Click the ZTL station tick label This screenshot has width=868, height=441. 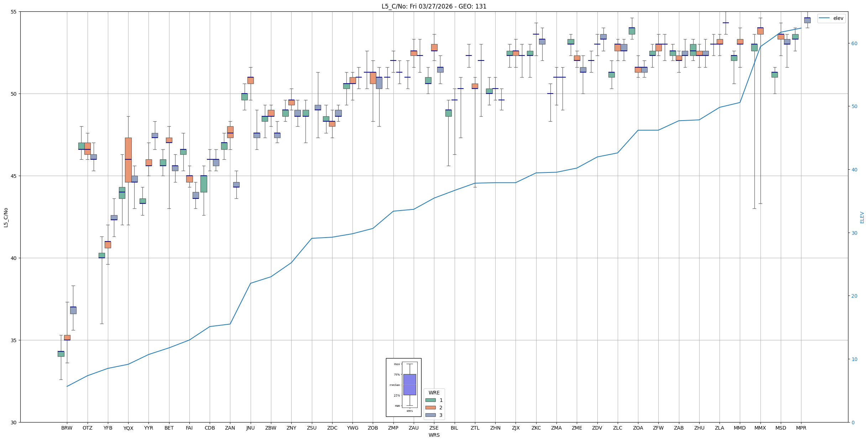[x=475, y=428]
